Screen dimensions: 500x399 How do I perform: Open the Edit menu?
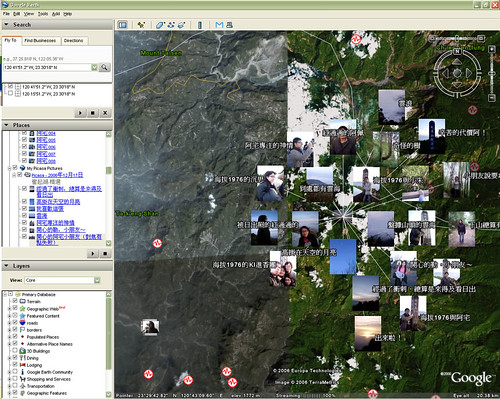pyautogui.click(x=17, y=14)
